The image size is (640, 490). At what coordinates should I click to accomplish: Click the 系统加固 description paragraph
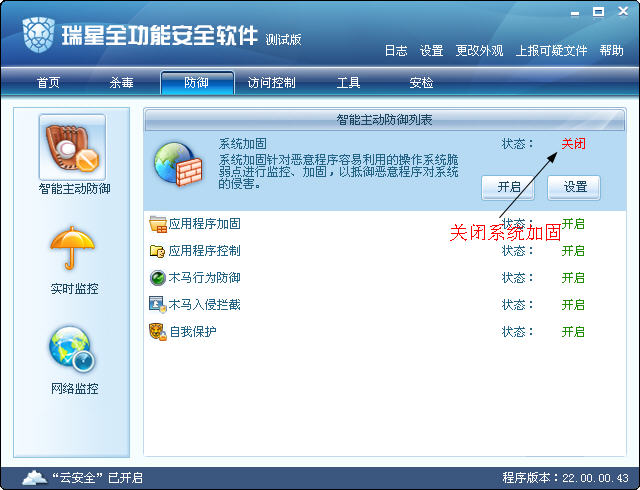[x=339, y=172]
